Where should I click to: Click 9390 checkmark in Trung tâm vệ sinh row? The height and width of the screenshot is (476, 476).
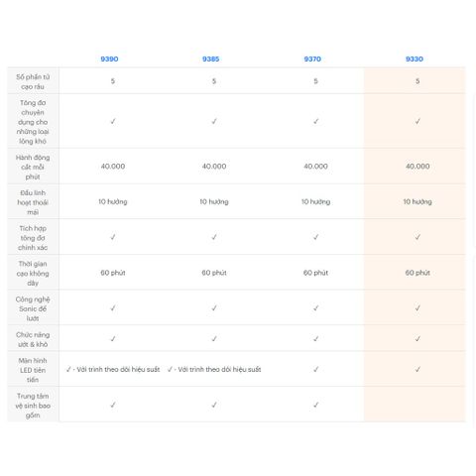pos(113,405)
